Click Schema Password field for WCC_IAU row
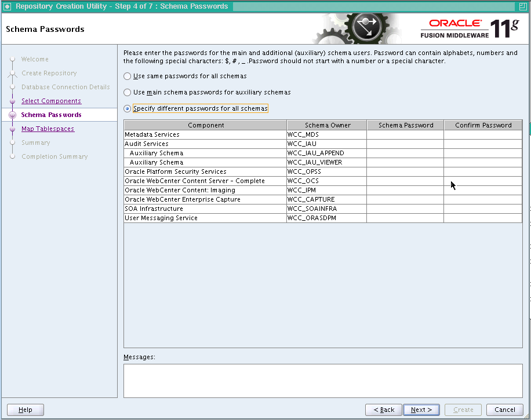Image resolution: width=531 pixels, height=420 pixels. (x=405, y=144)
